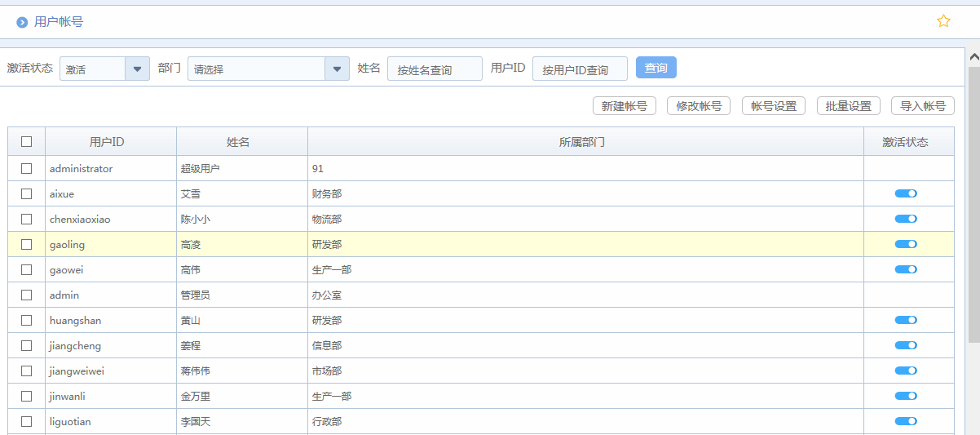Click the arrow icon beside 用户帐号
The image size is (980, 435).
pyautogui.click(x=22, y=22)
